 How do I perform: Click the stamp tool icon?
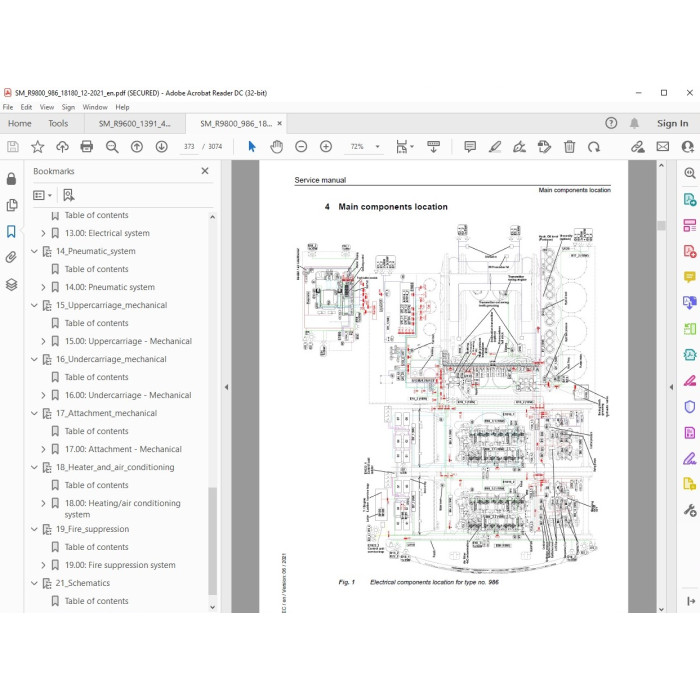pyautogui.click(x=544, y=146)
